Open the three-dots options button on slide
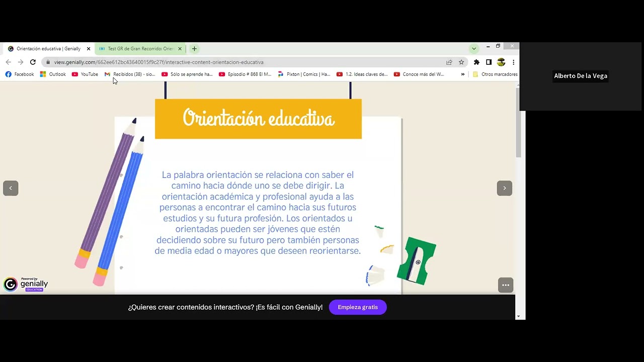 pos(506,285)
